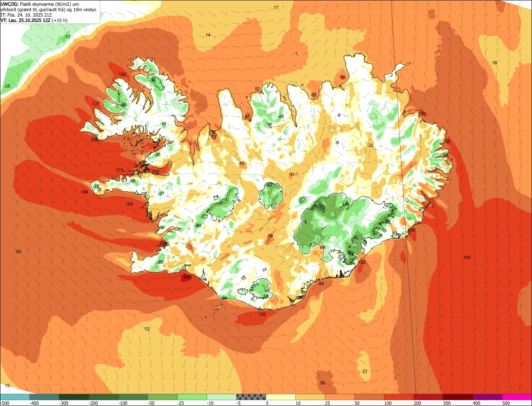Click the value 18 in the northeast sea
Image resolution: width=532 pixels, height=406 pixels.
coord(494,63)
